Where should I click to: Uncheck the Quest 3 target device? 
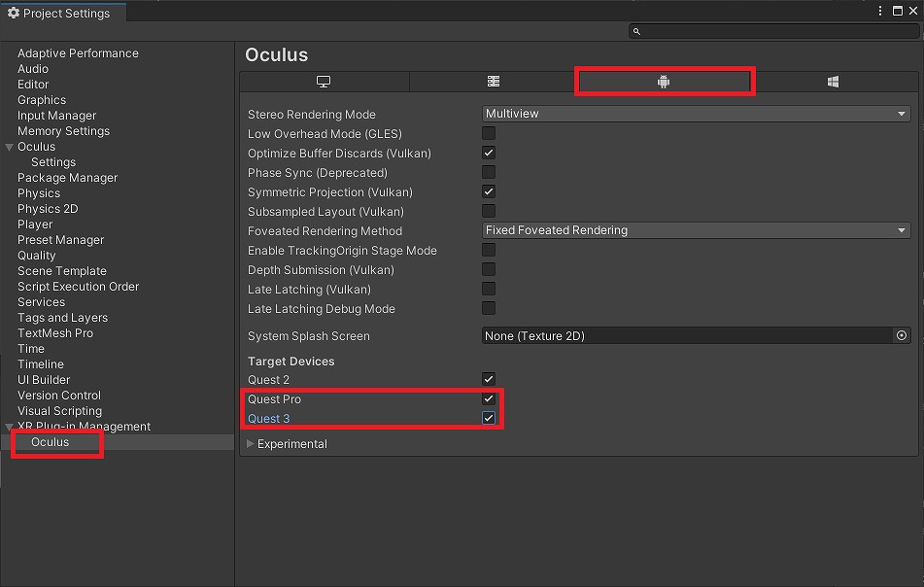coord(489,418)
